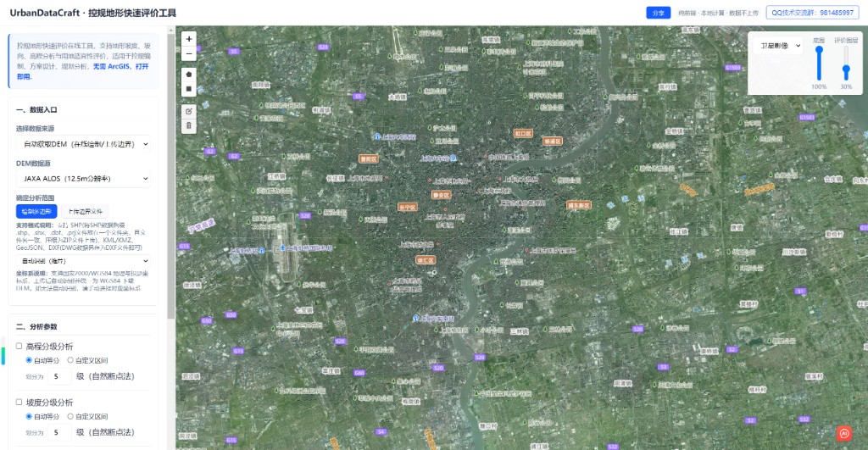
Task: Switch to 绘制多边形 tab
Action: (x=36, y=211)
